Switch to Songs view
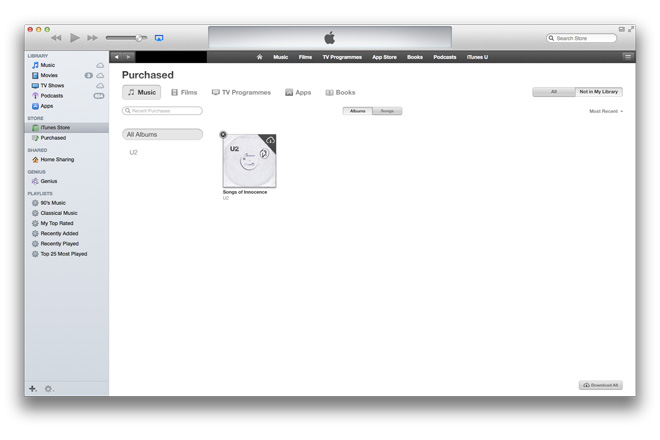Viewport: 660px width, 440px height. tap(387, 111)
